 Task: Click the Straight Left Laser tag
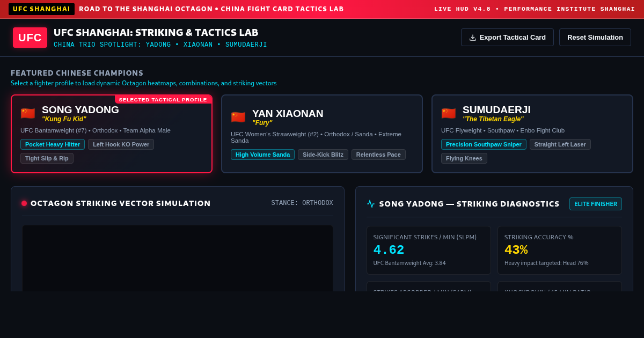[560, 144]
